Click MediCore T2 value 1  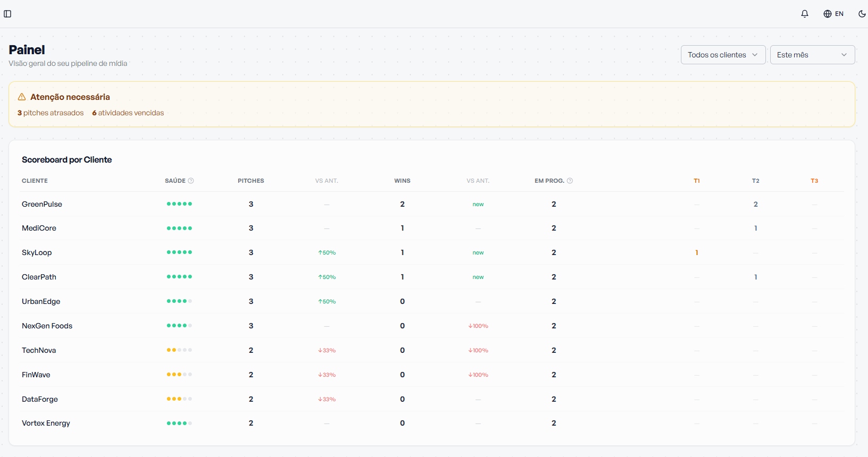(x=756, y=228)
